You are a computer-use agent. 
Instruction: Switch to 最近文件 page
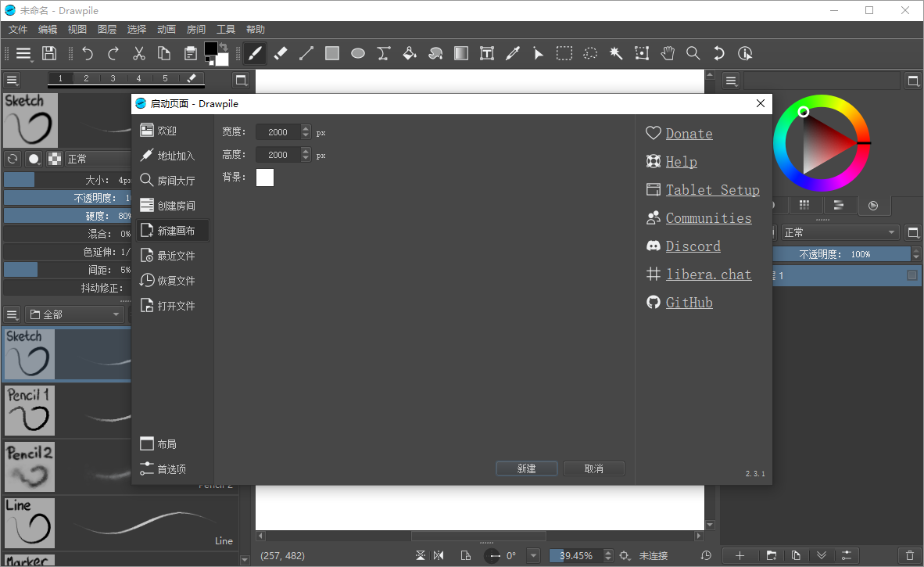172,256
